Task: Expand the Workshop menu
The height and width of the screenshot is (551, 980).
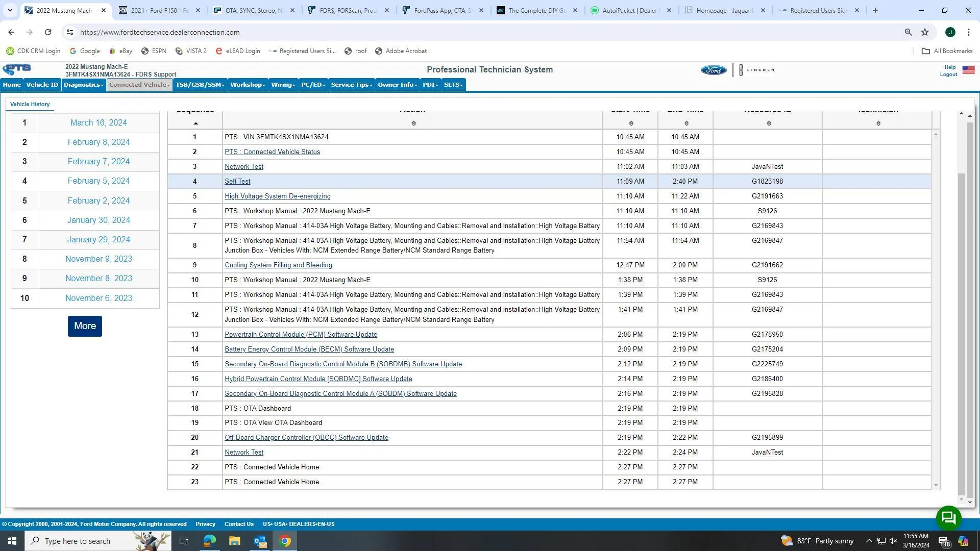Action: point(248,85)
